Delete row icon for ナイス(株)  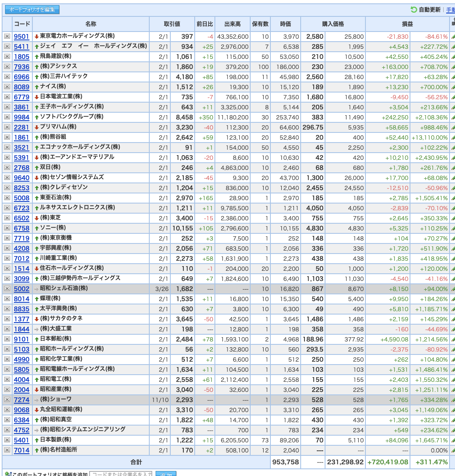tap(7, 87)
